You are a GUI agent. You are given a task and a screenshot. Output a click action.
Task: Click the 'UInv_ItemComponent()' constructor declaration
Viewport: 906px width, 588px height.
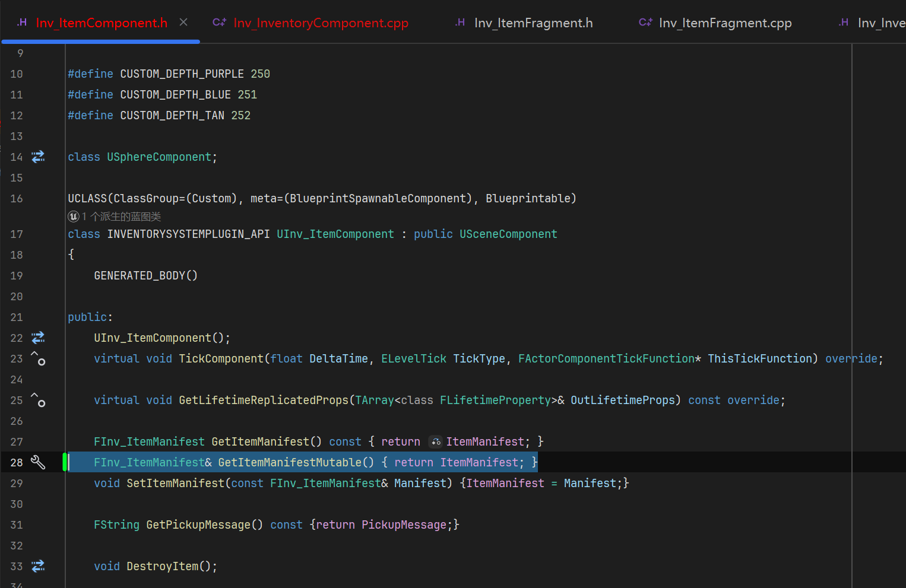coord(161,338)
